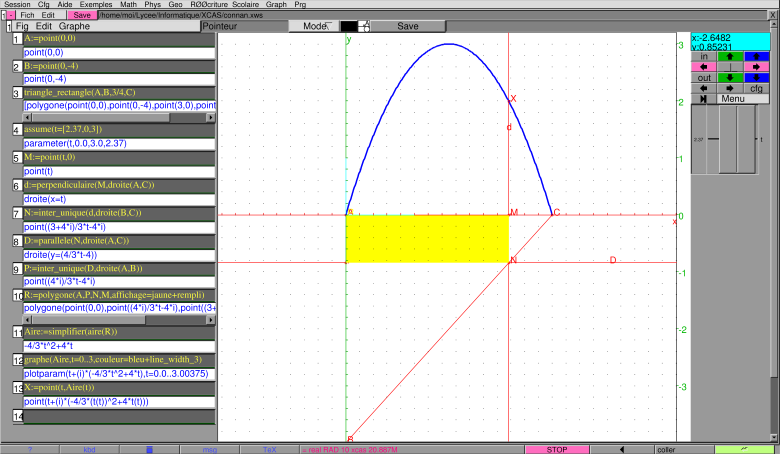
Task: Click scroll-right arrow under line 3 output
Action: [x=211, y=117]
